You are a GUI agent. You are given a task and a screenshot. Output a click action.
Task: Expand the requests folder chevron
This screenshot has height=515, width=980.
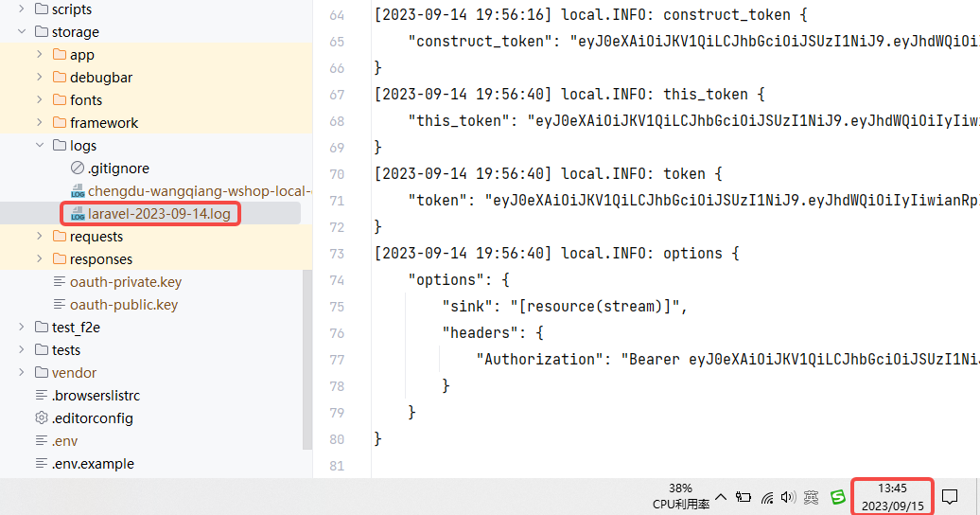click(x=40, y=236)
